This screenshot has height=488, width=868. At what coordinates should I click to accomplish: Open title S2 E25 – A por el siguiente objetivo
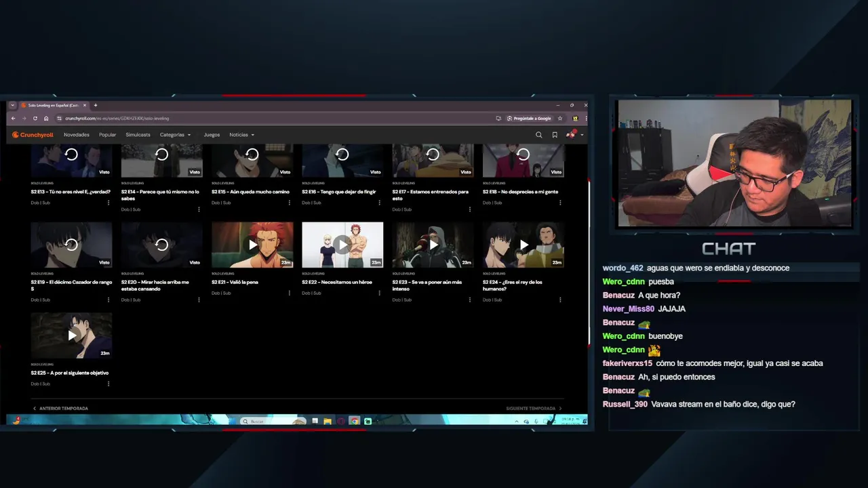point(69,373)
